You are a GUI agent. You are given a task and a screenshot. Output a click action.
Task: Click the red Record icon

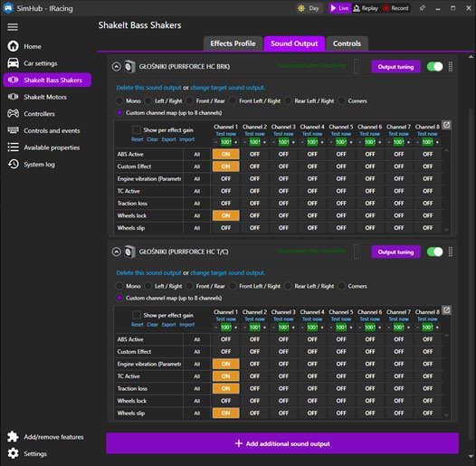pyautogui.click(x=386, y=8)
